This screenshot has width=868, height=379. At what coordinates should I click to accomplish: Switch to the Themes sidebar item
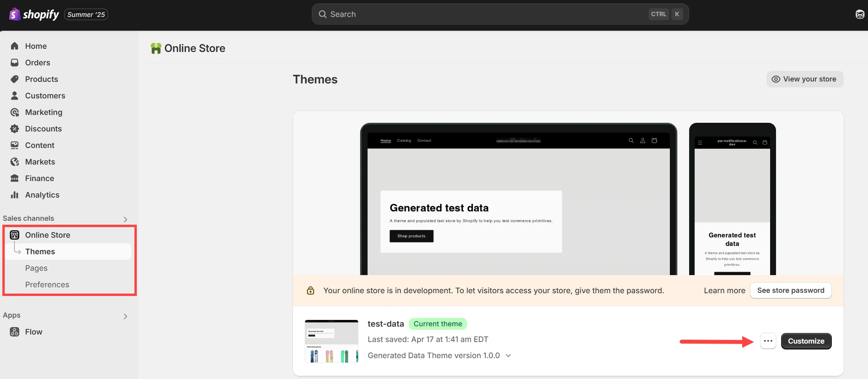[40, 251]
